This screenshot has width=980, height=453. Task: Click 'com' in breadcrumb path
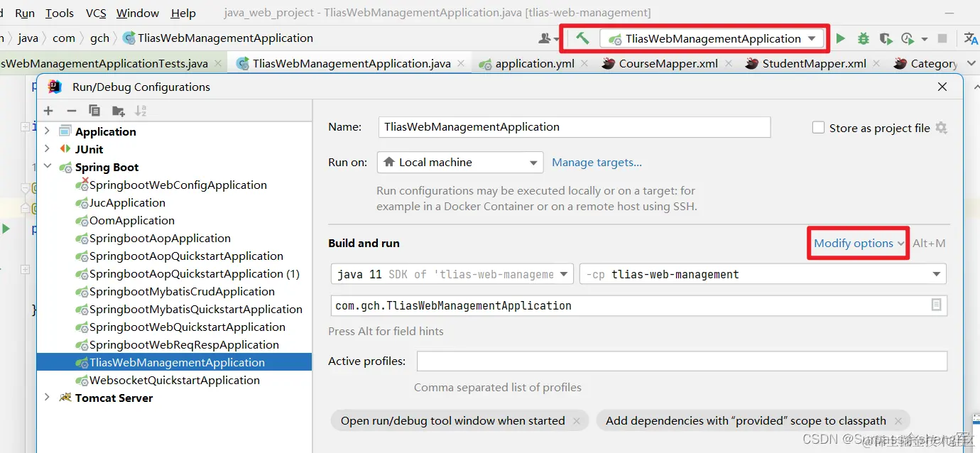(x=64, y=38)
